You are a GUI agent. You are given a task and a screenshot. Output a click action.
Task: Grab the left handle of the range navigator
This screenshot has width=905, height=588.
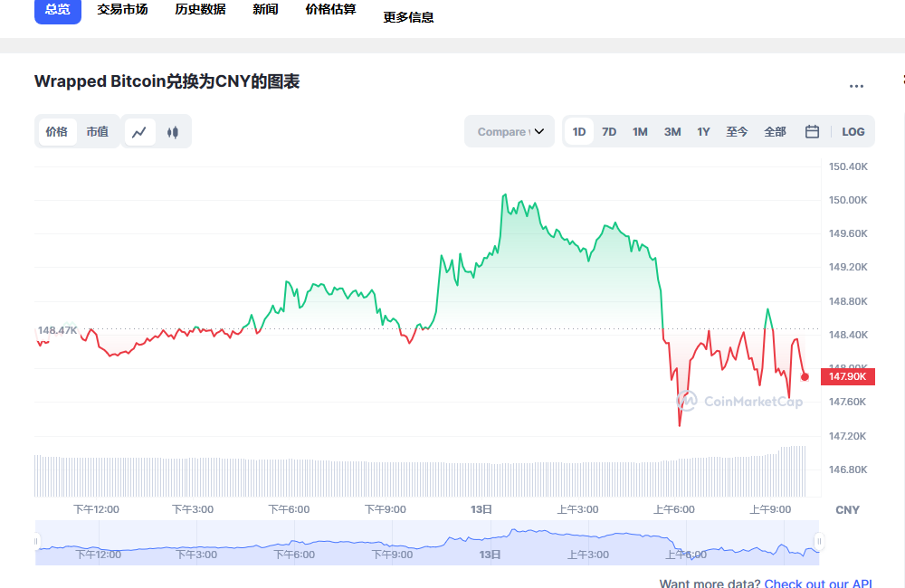36,541
